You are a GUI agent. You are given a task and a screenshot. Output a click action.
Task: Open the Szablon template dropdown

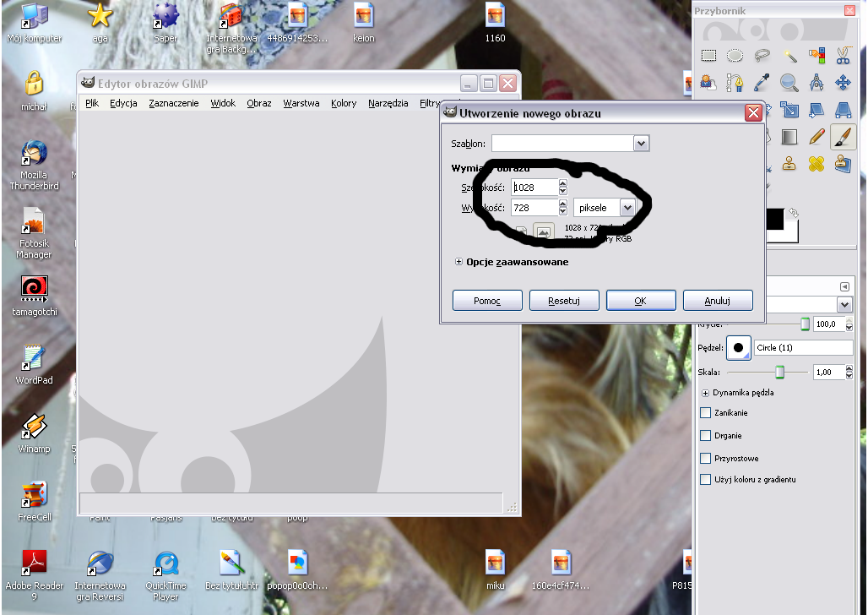pyautogui.click(x=641, y=144)
